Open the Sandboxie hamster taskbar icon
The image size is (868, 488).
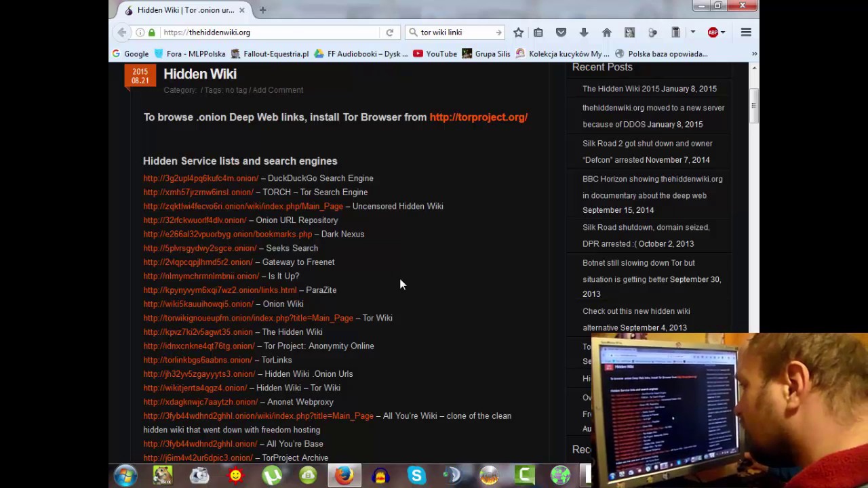point(163,476)
